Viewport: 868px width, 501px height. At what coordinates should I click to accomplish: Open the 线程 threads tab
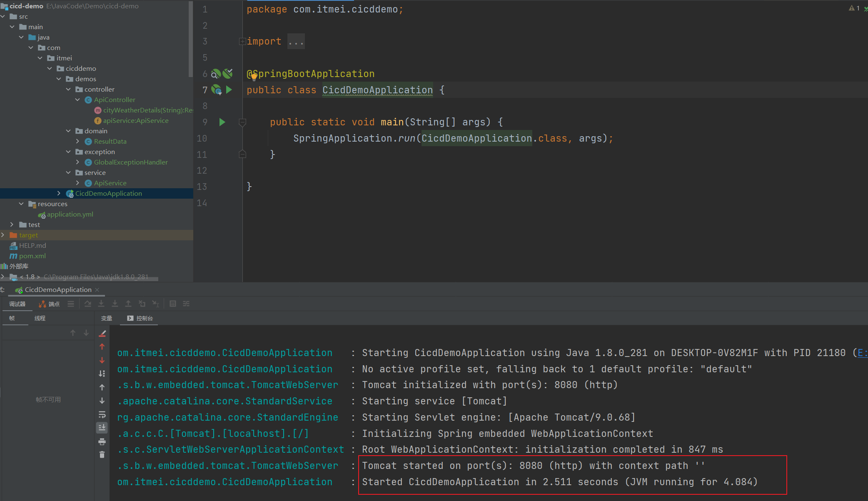click(x=40, y=318)
